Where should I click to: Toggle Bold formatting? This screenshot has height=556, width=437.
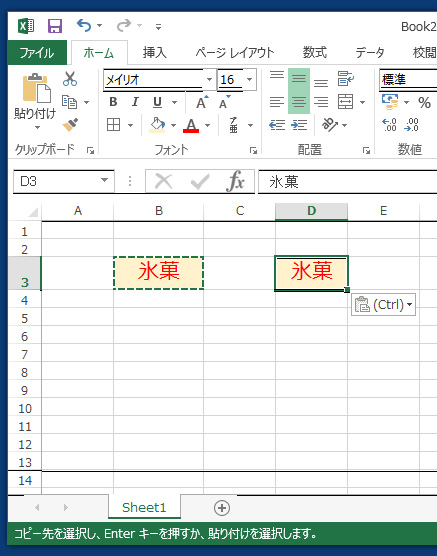[x=113, y=102]
